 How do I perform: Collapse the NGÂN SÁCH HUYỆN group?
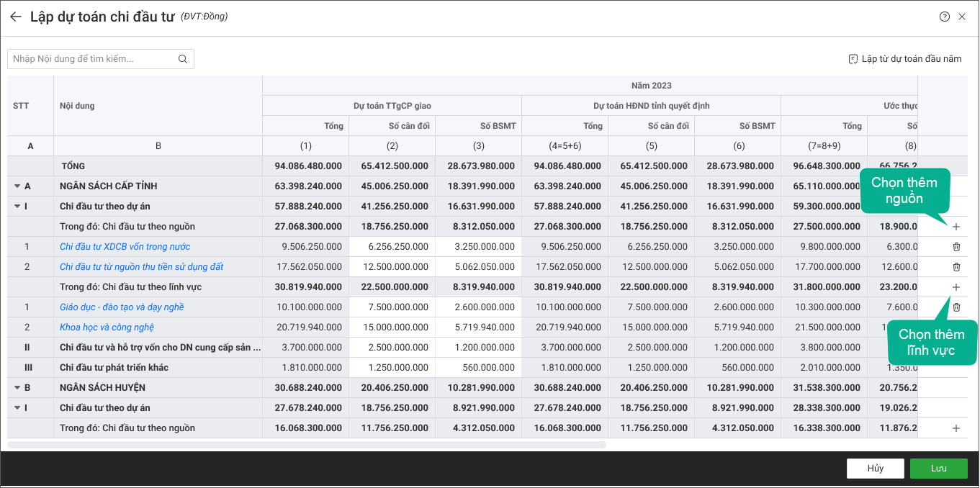point(17,388)
